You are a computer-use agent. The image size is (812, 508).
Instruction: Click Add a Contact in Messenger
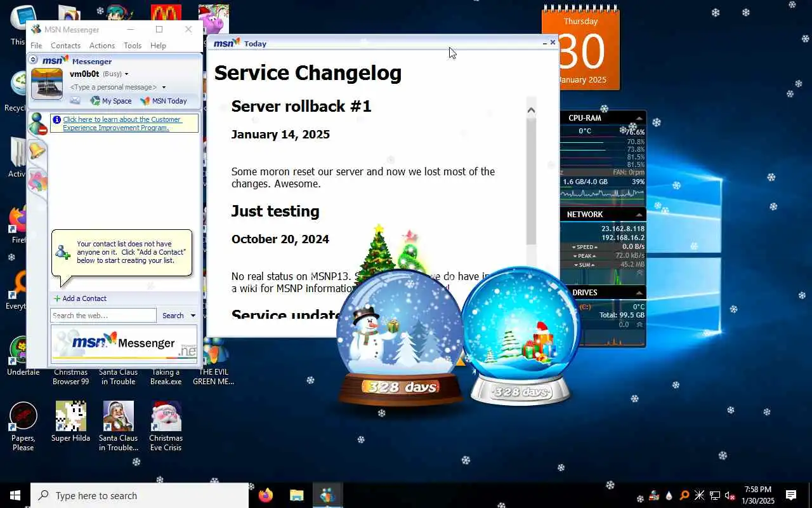click(80, 298)
